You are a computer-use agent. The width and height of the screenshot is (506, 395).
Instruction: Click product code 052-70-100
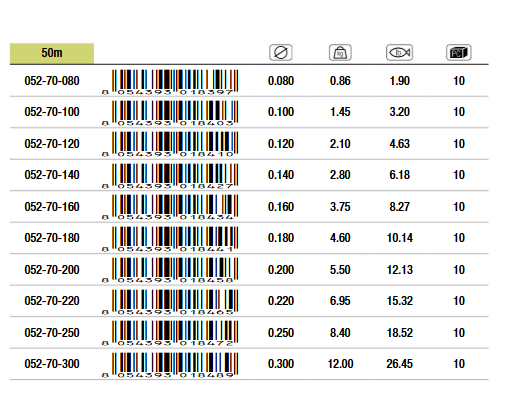(52, 112)
